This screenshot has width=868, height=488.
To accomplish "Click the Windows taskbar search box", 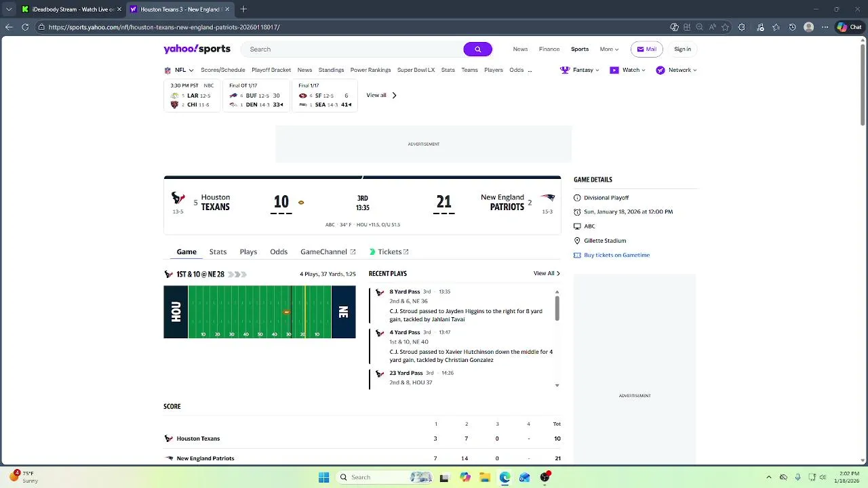I will [384, 477].
